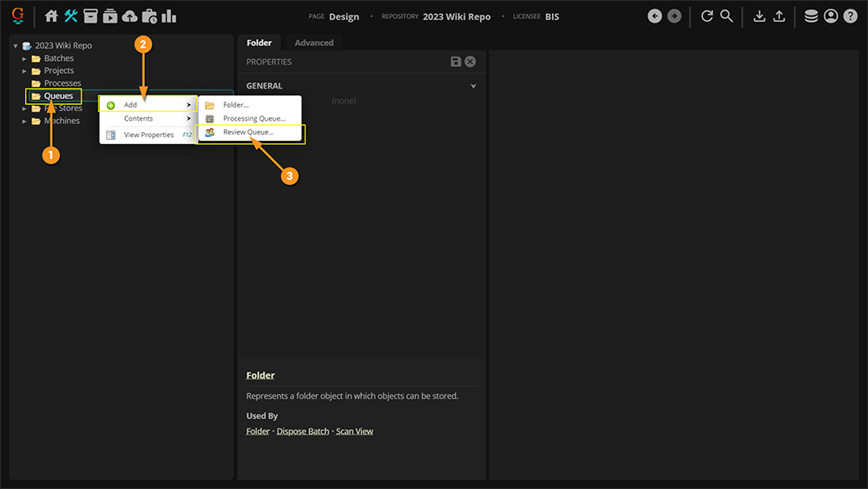Collapse the 2023 Wiki Repo root node
Viewport: 868px width, 489px height.
pyautogui.click(x=16, y=46)
